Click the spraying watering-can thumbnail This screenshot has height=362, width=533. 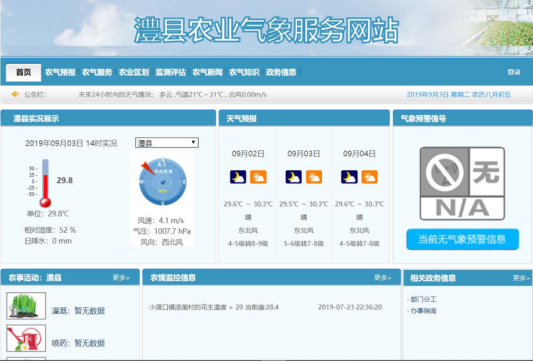coord(26,338)
